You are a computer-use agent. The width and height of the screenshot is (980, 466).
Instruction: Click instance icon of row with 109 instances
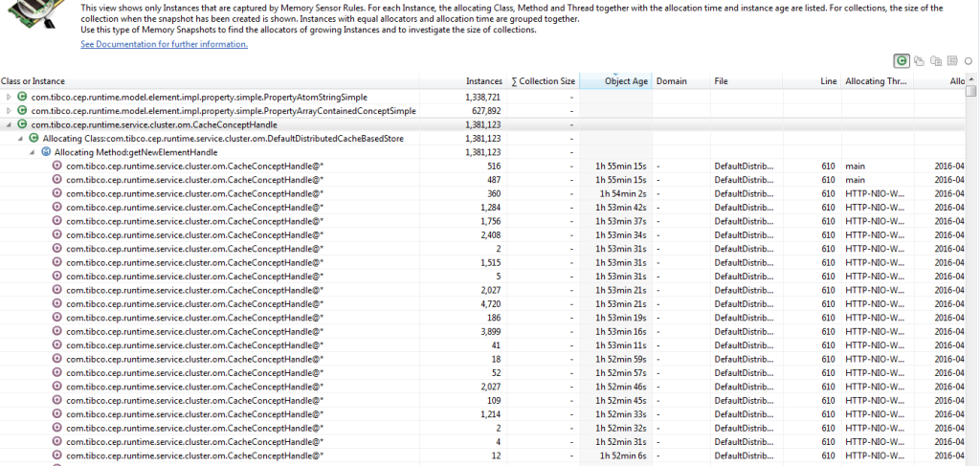(56, 400)
